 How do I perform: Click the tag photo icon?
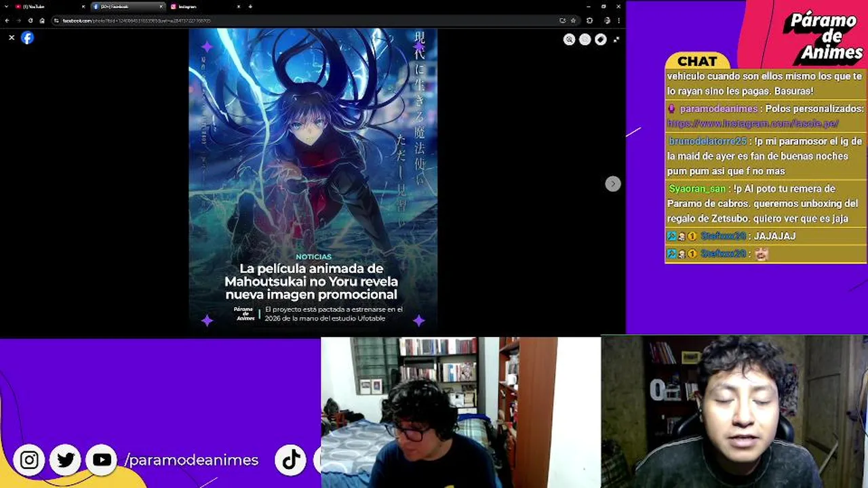600,39
